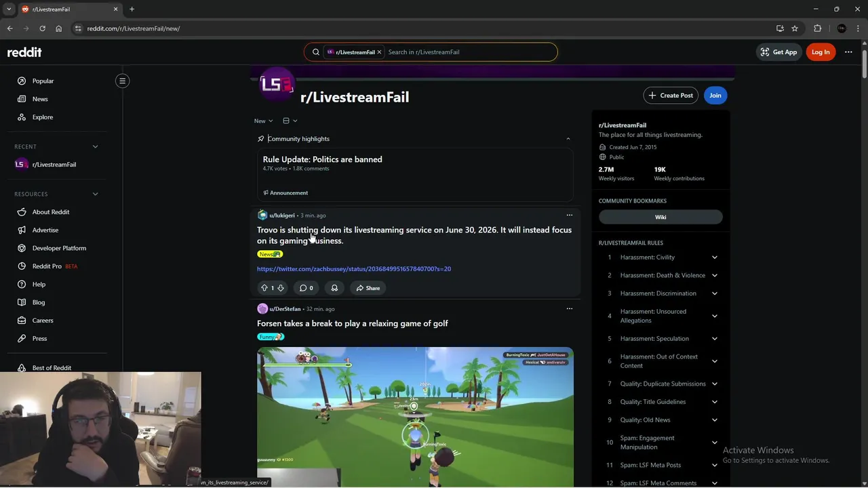The height and width of the screenshot is (488, 868).
Task: Open the Help link
Action: [39, 285]
